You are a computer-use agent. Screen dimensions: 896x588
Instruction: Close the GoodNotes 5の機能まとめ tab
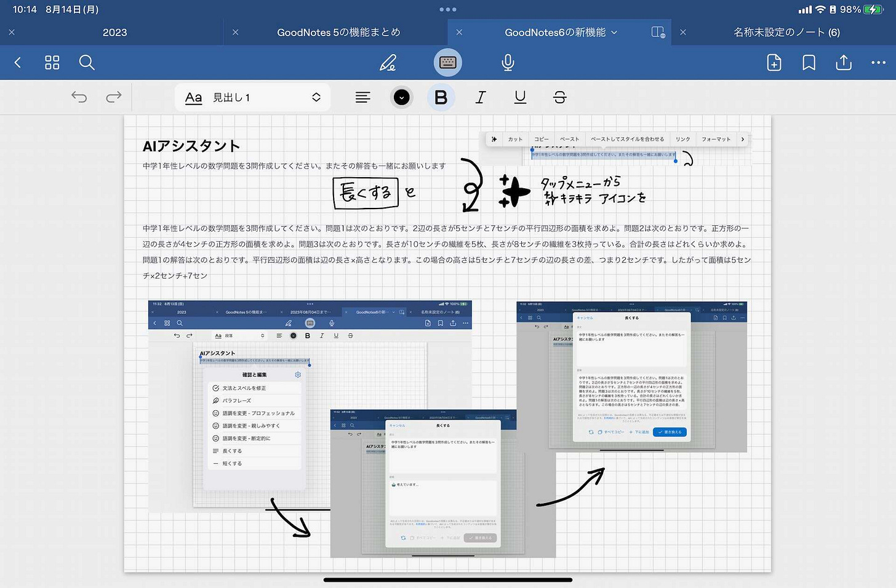(235, 32)
